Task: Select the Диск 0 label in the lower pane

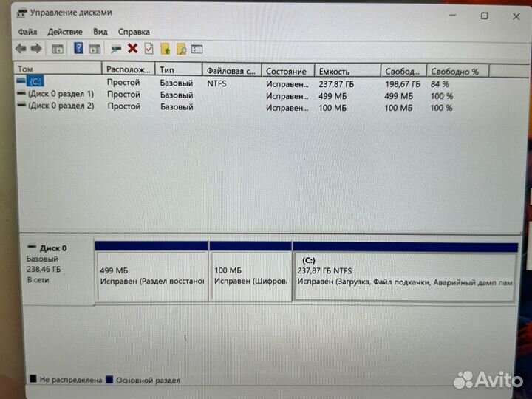Action: click(x=53, y=248)
